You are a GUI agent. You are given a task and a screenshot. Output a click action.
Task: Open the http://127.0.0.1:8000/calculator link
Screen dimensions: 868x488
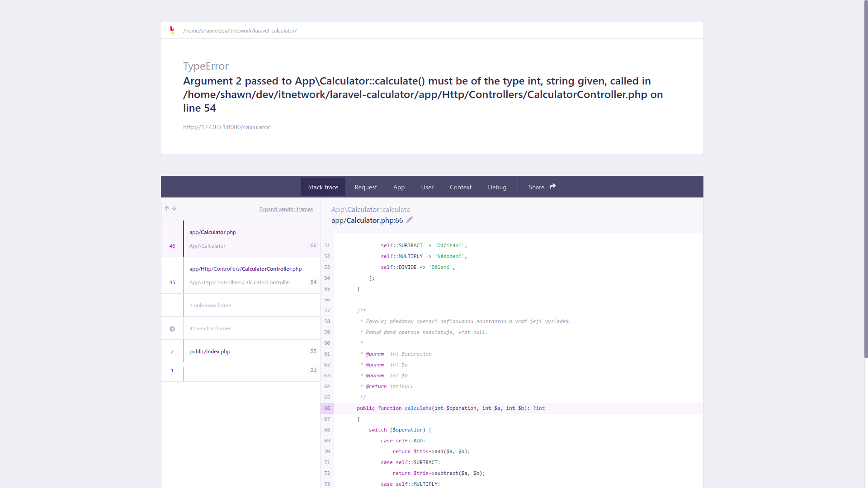coord(226,127)
